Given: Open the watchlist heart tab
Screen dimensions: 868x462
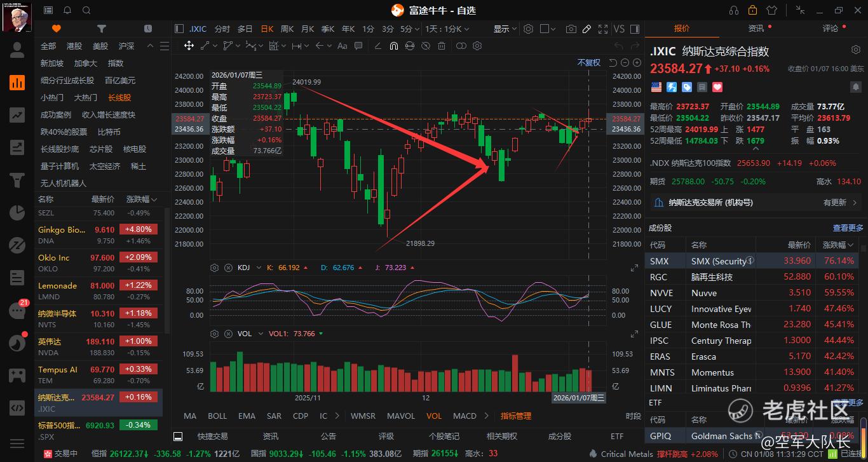Looking at the screenshot, I should coord(57,29).
